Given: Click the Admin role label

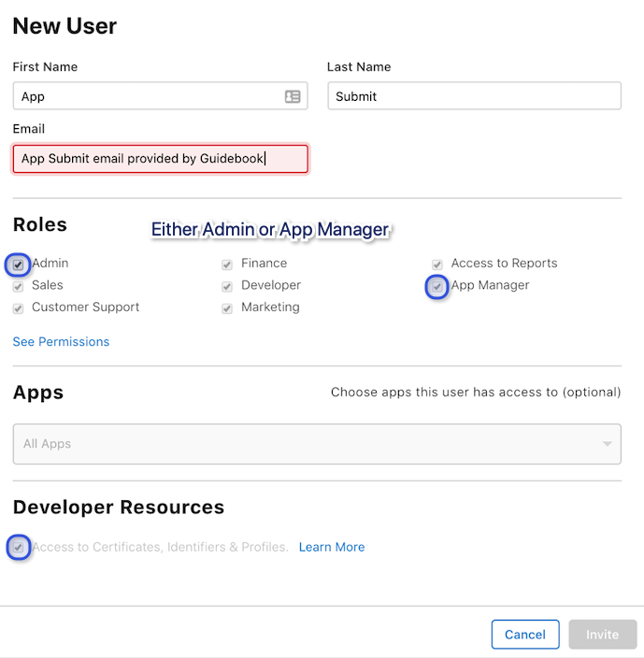Looking at the screenshot, I should pos(50,264).
